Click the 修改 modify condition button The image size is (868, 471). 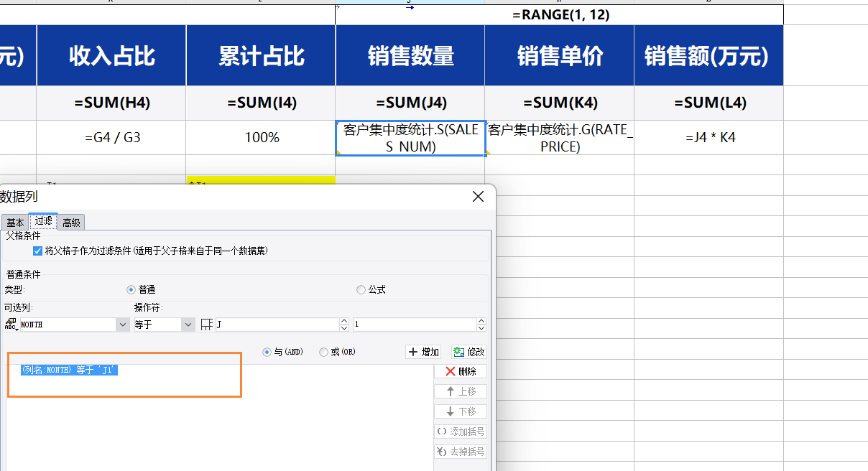click(x=468, y=352)
